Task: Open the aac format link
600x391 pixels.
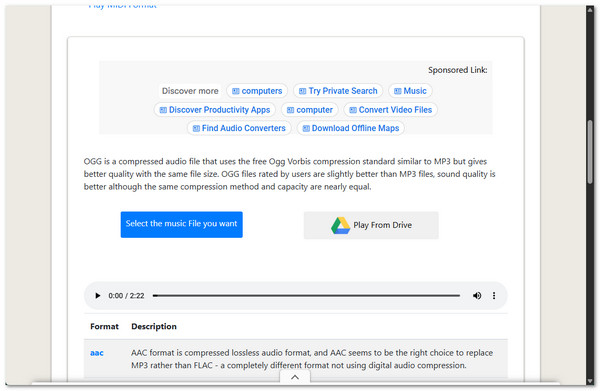Action: (97, 353)
